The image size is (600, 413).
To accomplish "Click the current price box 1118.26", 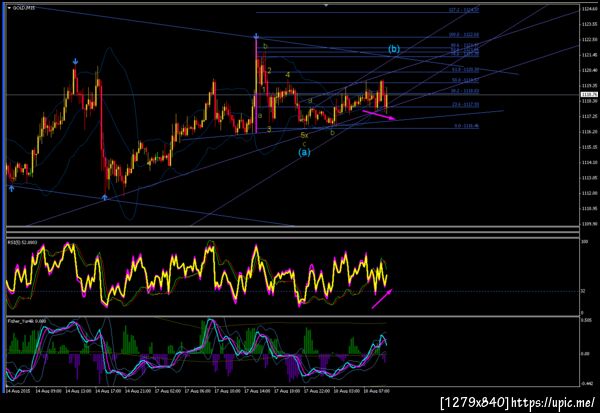I will (589, 95).
